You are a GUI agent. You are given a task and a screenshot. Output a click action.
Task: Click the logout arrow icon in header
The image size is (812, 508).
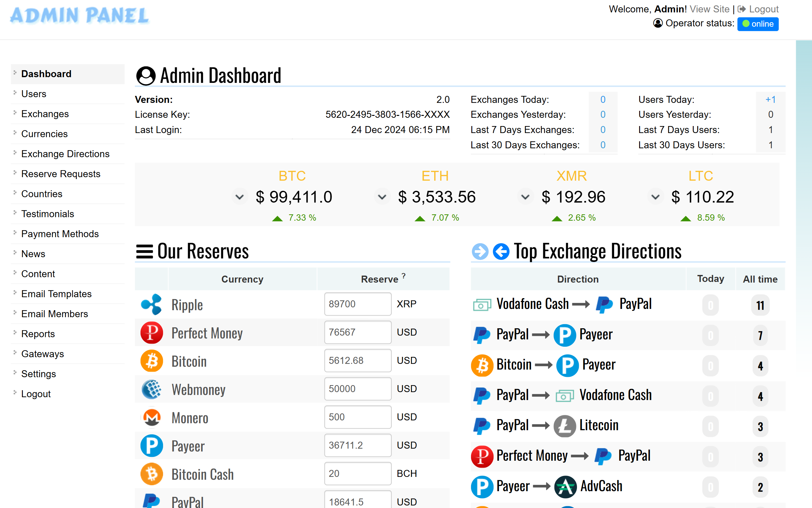click(742, 9)
